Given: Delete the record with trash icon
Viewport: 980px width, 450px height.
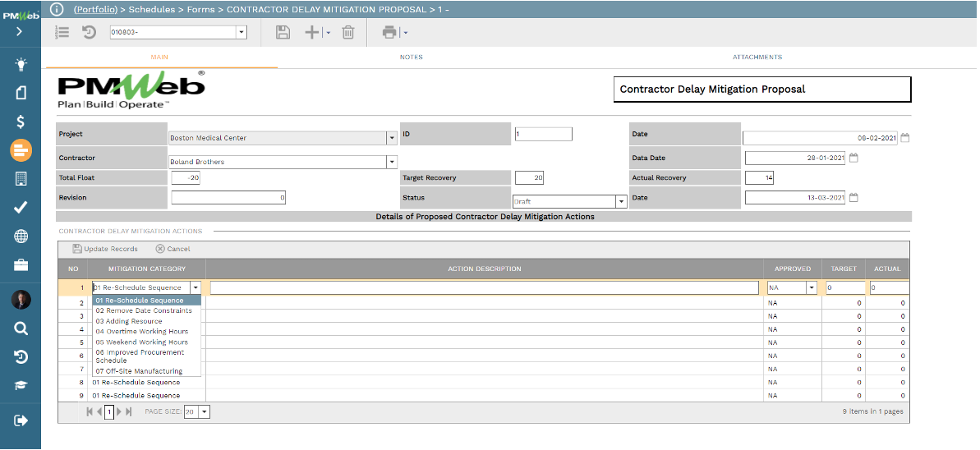Looking at the screenshot, I should click(348, 33).
